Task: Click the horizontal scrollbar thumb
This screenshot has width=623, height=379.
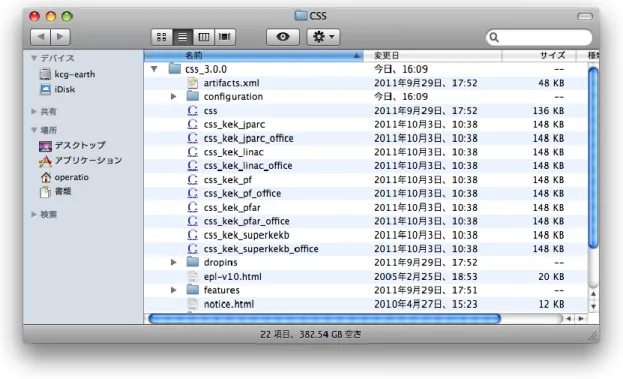Action: pyautogui.click(x=324, y=319)
